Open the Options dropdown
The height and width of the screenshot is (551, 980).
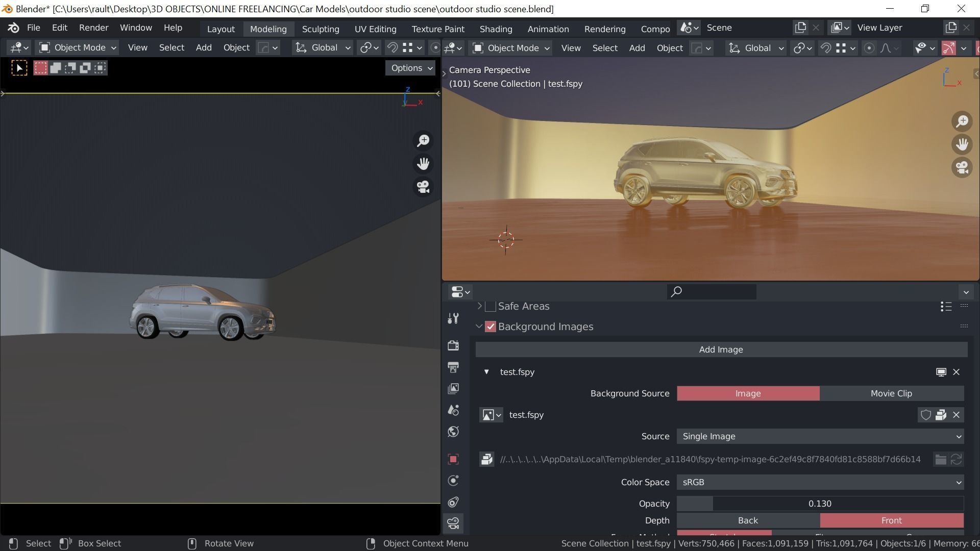pyautogui.click(x=410, y=68)
